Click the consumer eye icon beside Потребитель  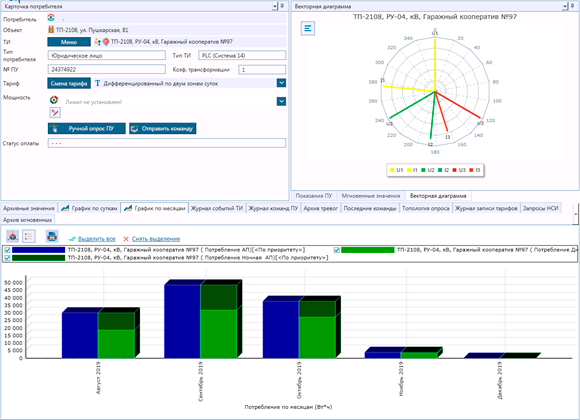51,17
